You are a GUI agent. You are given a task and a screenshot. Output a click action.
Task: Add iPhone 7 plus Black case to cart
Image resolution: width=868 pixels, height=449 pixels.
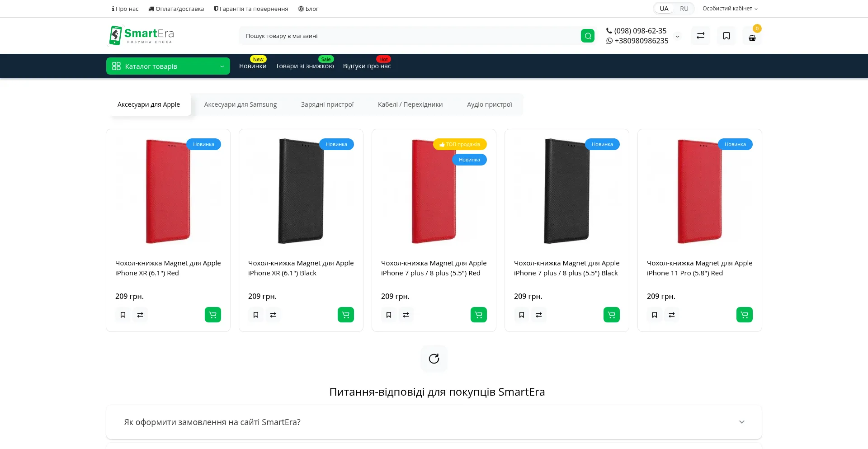coord(612,315)
